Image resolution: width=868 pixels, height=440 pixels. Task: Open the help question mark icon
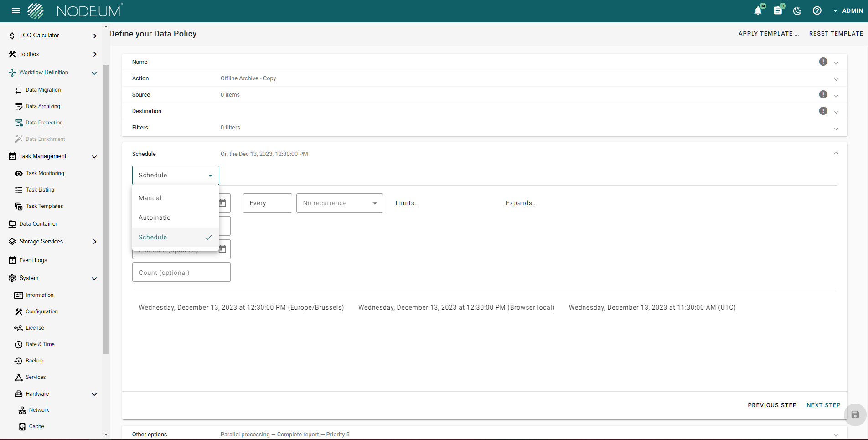coord(817,11)
